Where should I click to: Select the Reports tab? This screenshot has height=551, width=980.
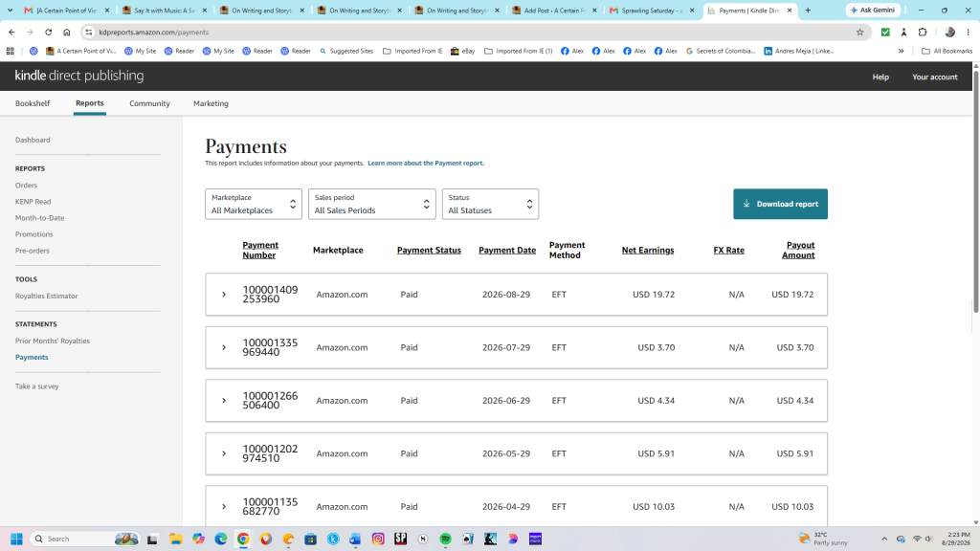[x=89, y=103]
